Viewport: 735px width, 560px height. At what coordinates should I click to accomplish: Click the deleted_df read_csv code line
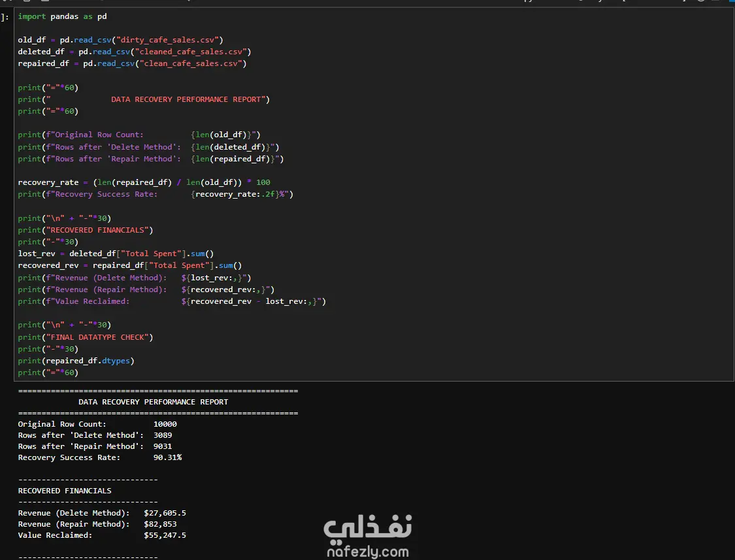tap(135, 52)
